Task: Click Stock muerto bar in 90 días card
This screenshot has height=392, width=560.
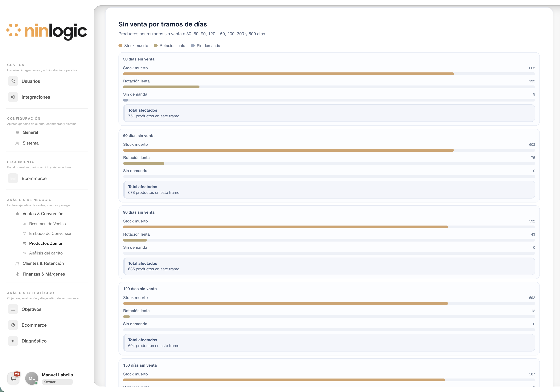Action: click(286, 227)
